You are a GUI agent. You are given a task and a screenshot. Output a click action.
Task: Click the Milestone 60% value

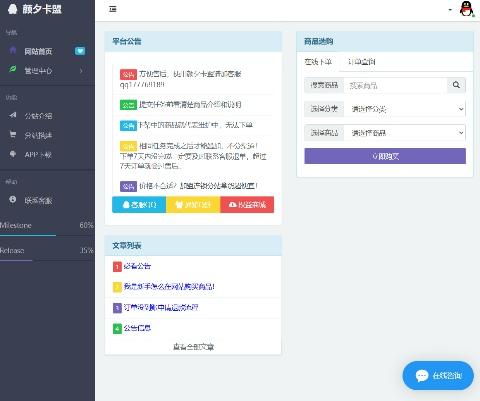[86, 225]
